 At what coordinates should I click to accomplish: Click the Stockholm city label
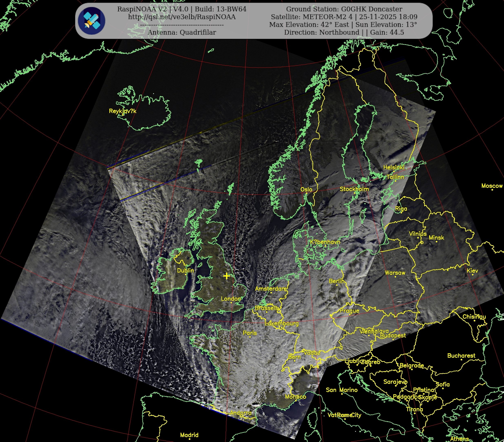pos(354,189)
